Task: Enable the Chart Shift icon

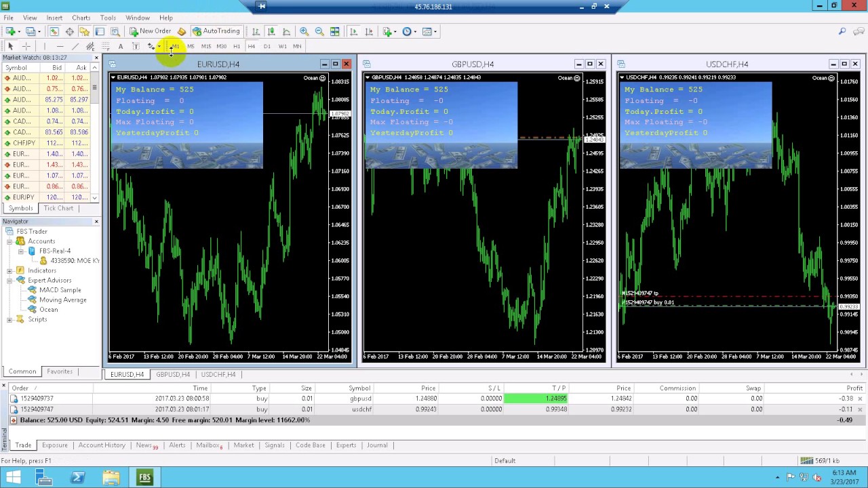Action: [x=369, y=31]
